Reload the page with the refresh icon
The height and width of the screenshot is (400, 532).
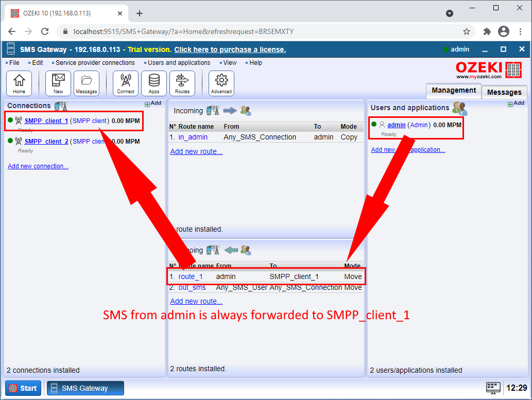tap(45, 31)
